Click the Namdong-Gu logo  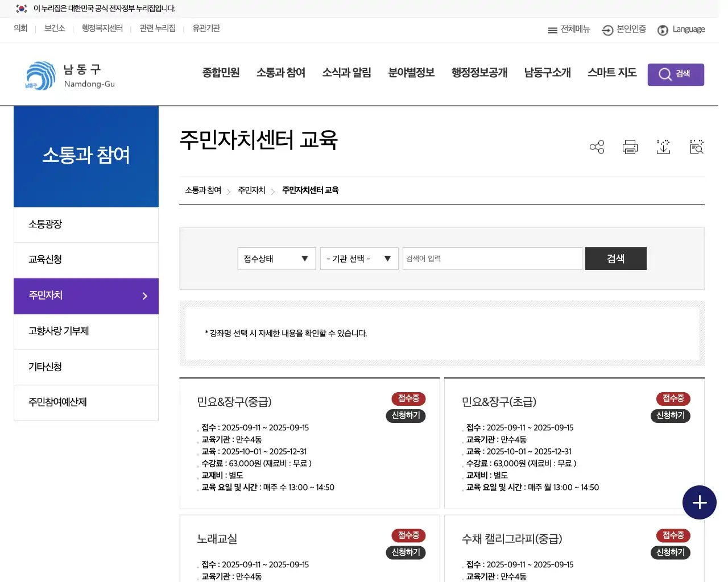coord(68,74)
